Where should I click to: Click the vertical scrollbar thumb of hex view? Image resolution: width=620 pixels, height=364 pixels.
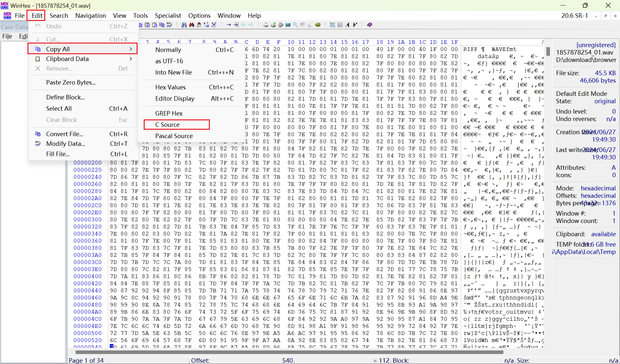click(548, 51)
